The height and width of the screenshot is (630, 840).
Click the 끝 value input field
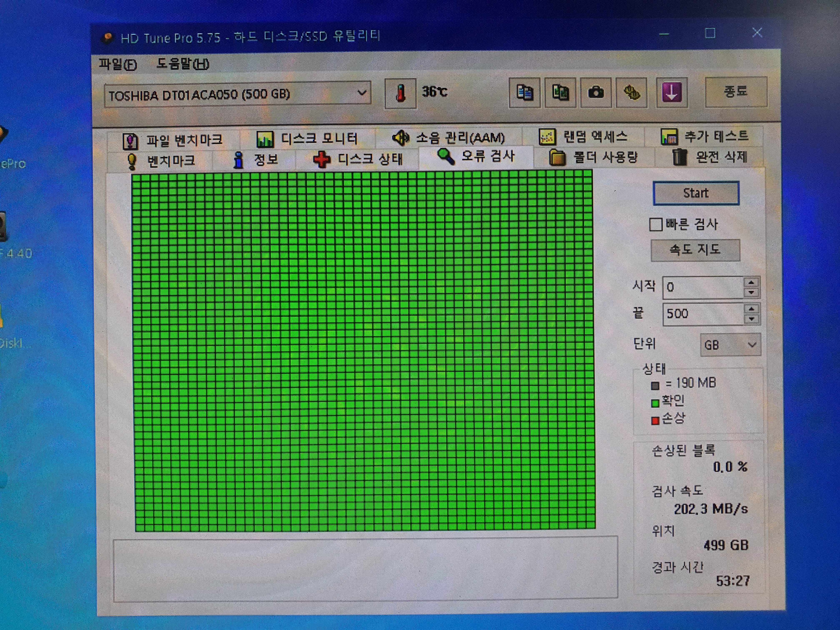pyautogui.click(x=703, y=314)
